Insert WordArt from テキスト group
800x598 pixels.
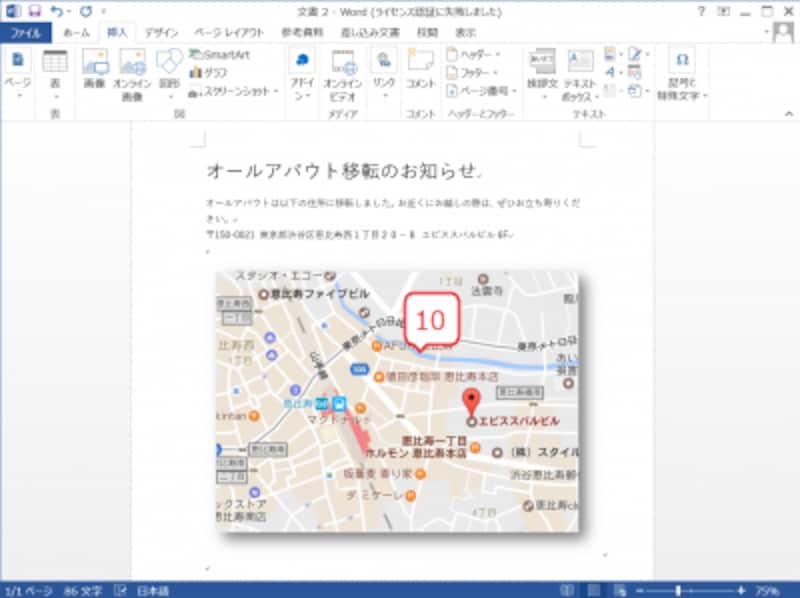point(612,72)
